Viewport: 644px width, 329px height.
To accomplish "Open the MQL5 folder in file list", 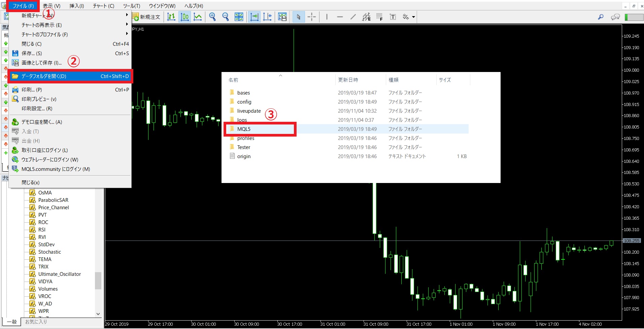I will point(347,129).
